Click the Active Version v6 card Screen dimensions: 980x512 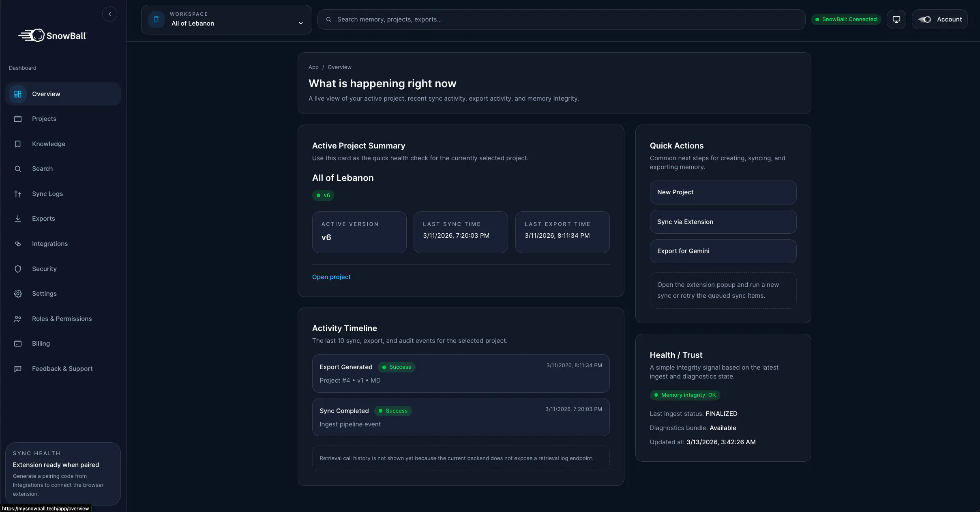pos(359,232)
